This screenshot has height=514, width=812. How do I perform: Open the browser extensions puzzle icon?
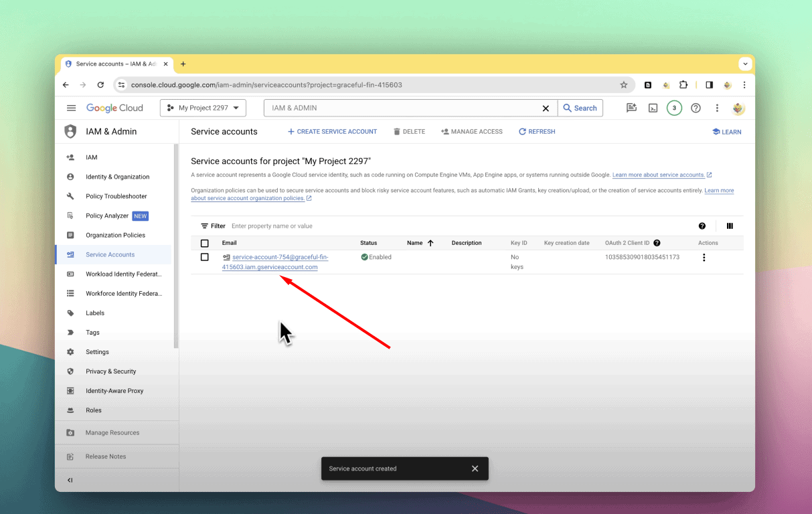pos(683,85)
